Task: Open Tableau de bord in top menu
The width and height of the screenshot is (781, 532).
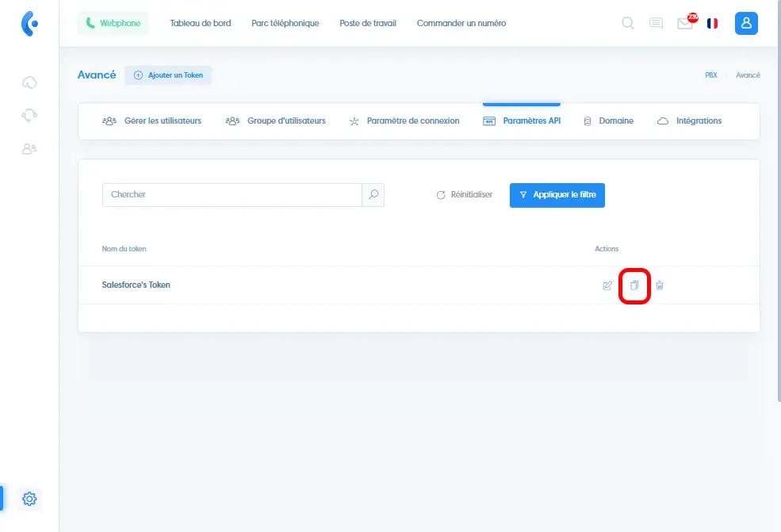Action: click(x=201, y=24)
